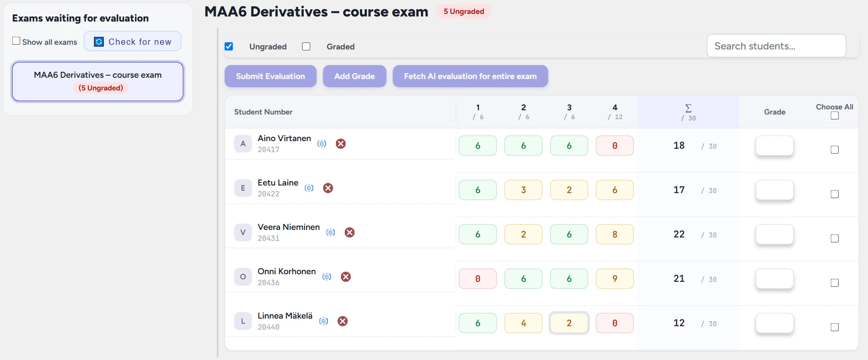Image resolution: width=868 pixels, height=360 pixels.
Task: Click AI evaluation icon for Linnea Mäkelä
Action: tap(324, 321)
